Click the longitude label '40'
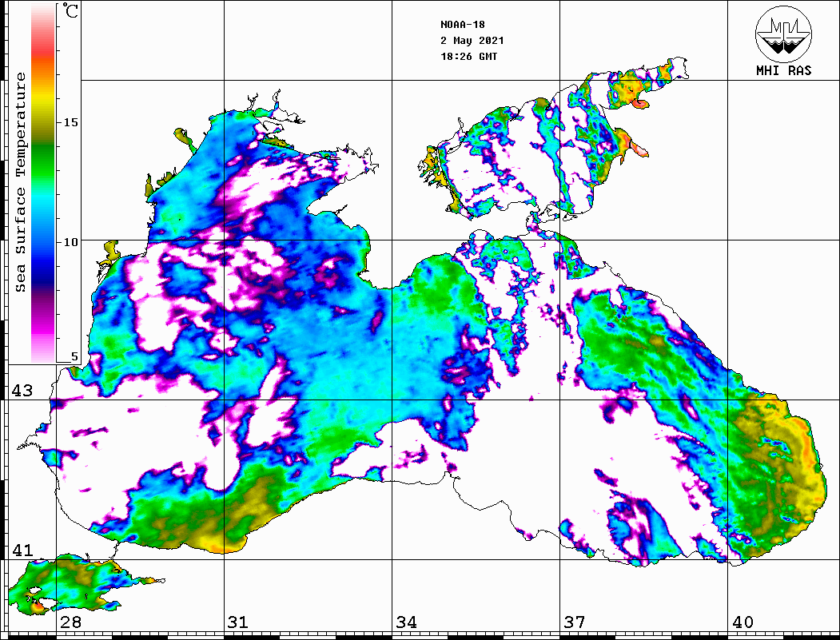 [742, 622]
